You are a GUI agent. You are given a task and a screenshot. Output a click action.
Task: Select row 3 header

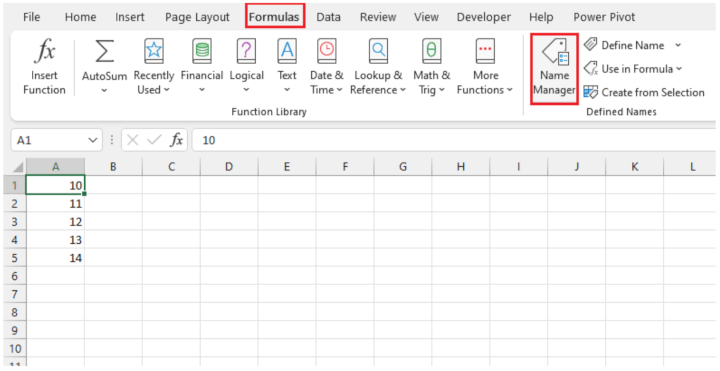pyautogui.click(x=15, y=222)
